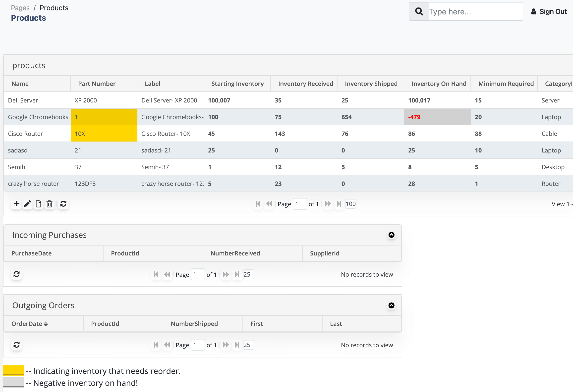Refresh the Outgoing Orders grid
Screen dimensions: 573x392
tap(16, 345)
